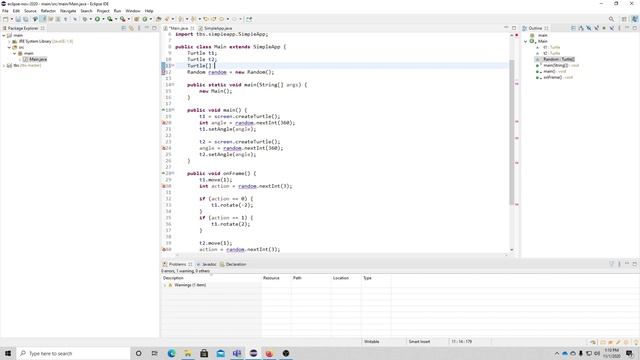Screen dimensions: 640x360
Task: Select the Problems tab
Action: coord(177,264)
